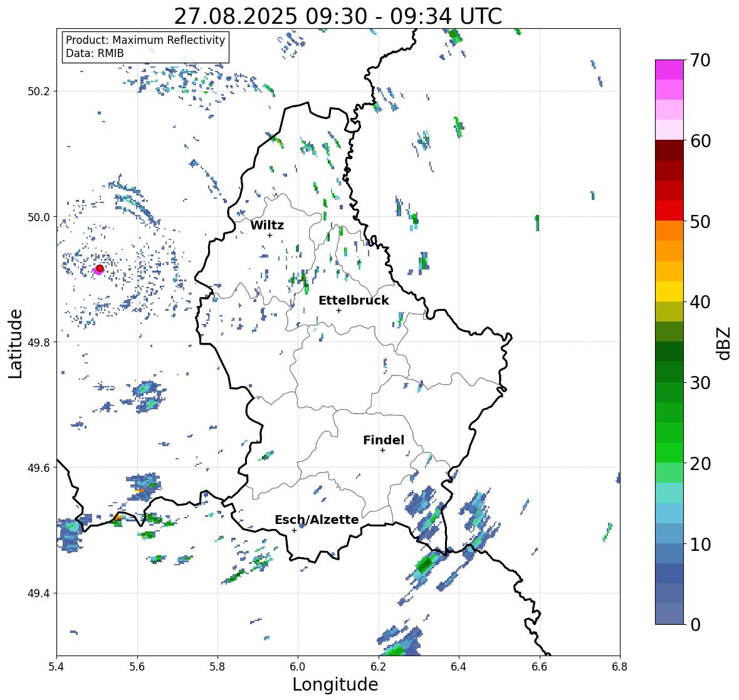This screenshot has height=700, width=739.
Task: Click the 70 tick on colorbar
Action: [x=700, y=60]
